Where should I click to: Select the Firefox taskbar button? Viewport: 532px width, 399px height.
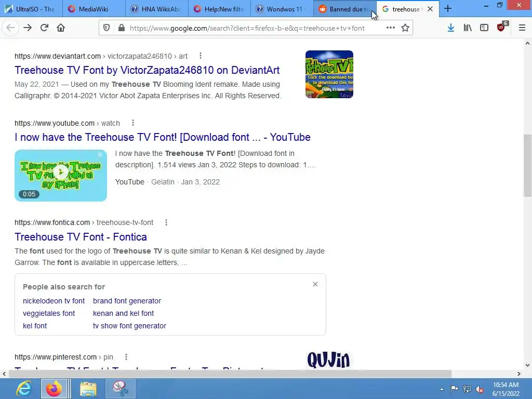(x=54, y=389)
